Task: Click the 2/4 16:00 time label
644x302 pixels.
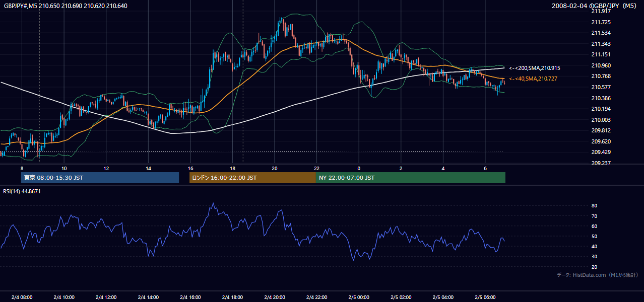Action: (190, 297)
